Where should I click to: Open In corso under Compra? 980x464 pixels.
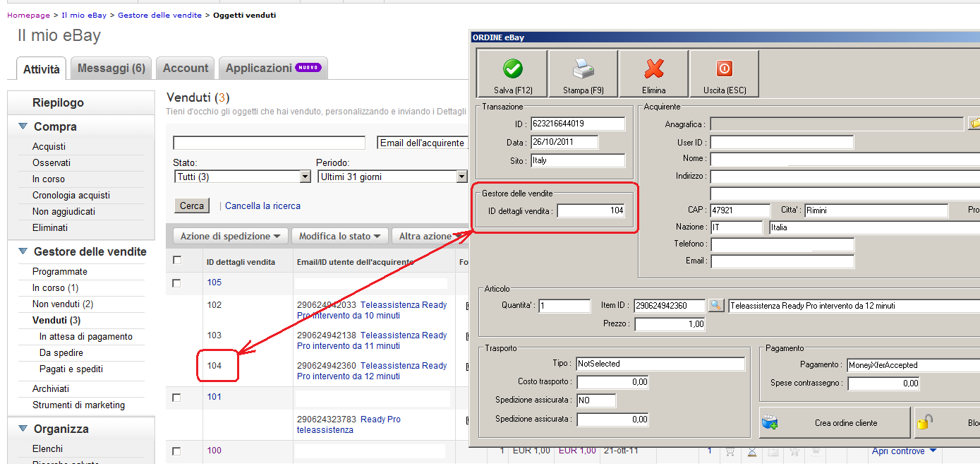point(49,179)
